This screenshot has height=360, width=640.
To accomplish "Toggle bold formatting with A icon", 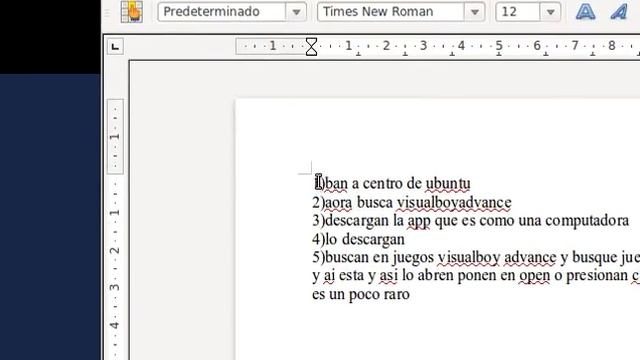I will 585,11.
